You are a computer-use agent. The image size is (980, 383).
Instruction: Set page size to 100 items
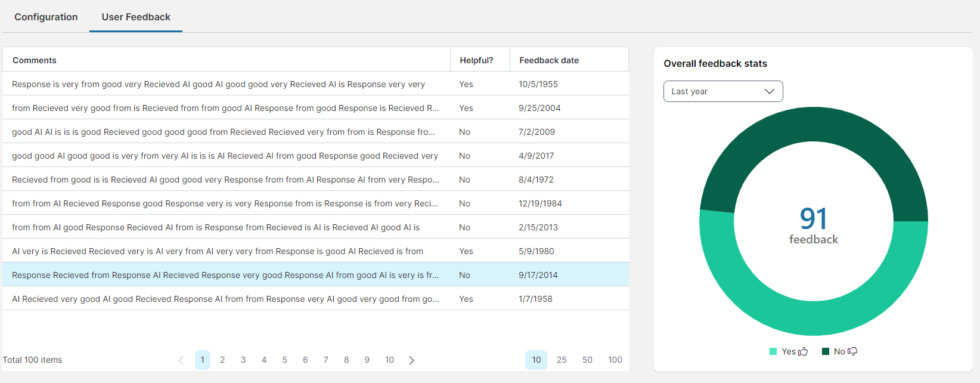tap(615, 360)
